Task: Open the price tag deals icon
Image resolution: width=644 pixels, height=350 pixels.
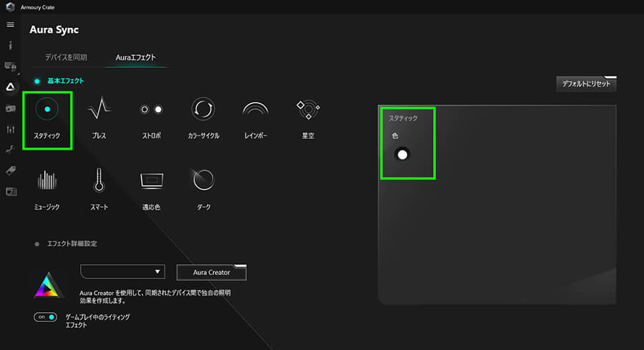Action: [x=10, y=170]
